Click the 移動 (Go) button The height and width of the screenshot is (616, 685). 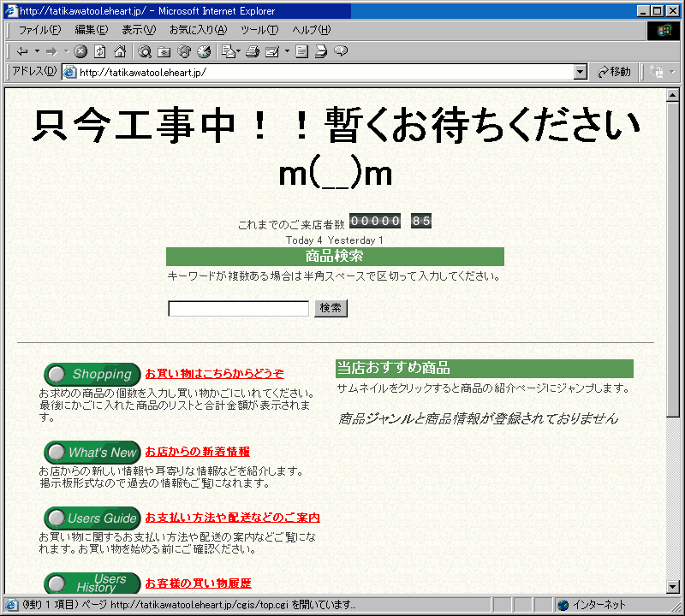tap(614, 72)
